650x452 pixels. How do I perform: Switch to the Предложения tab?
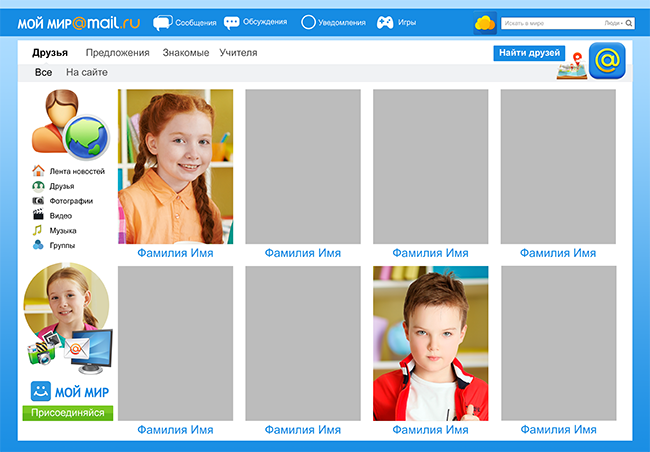[117, 53]
